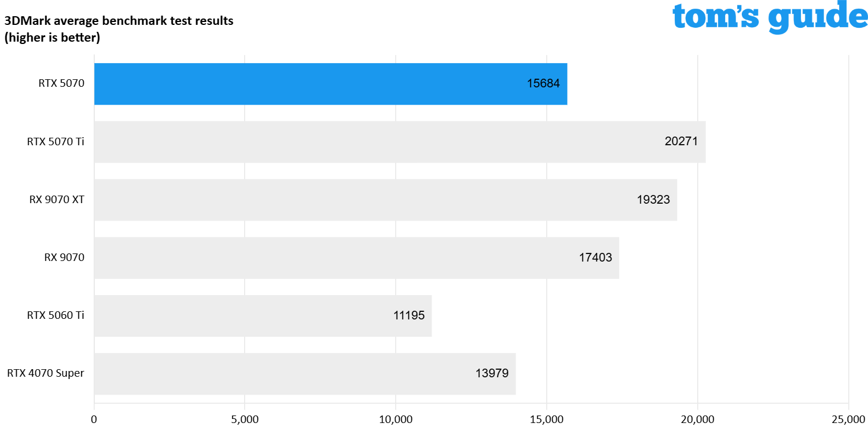
Task: Select the 19323 data label
Action: click(x=653, y=200)
